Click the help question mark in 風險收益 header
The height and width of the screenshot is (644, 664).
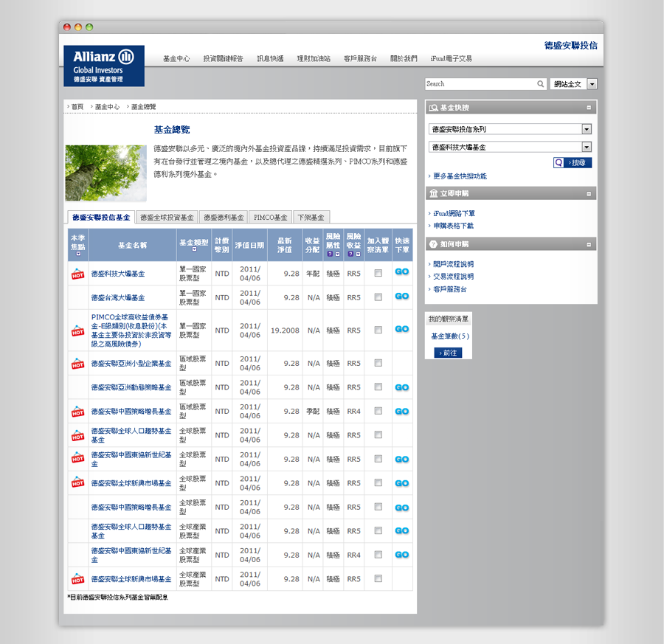click(x=350, y=254)
